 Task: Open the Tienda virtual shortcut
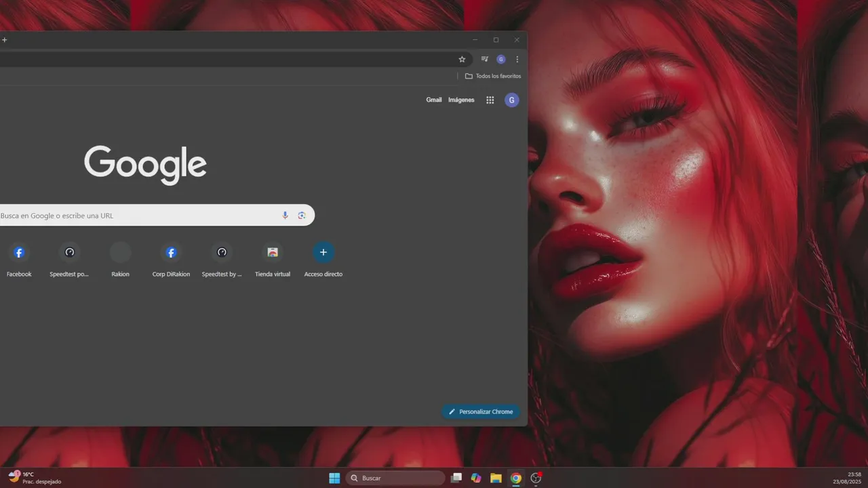point(273,260)
